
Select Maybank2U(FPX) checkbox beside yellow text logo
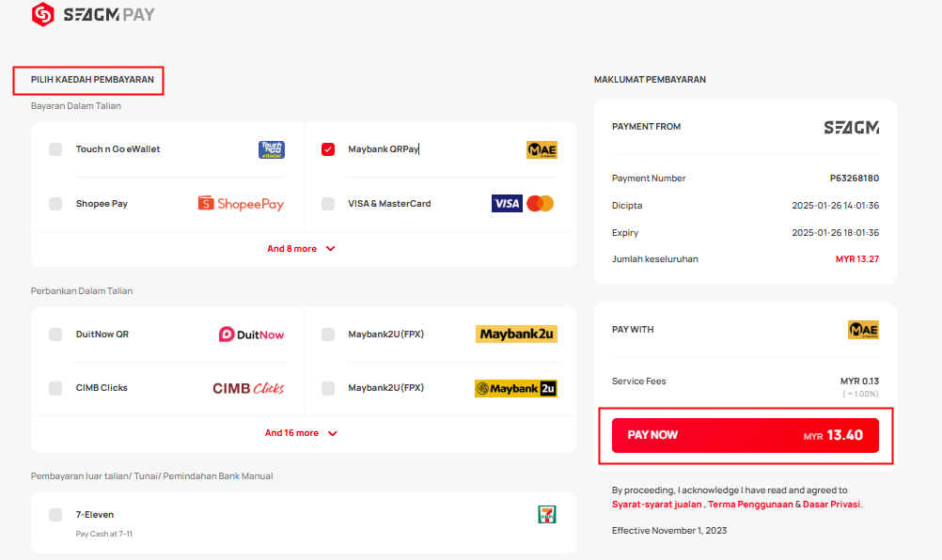[328, 334]
